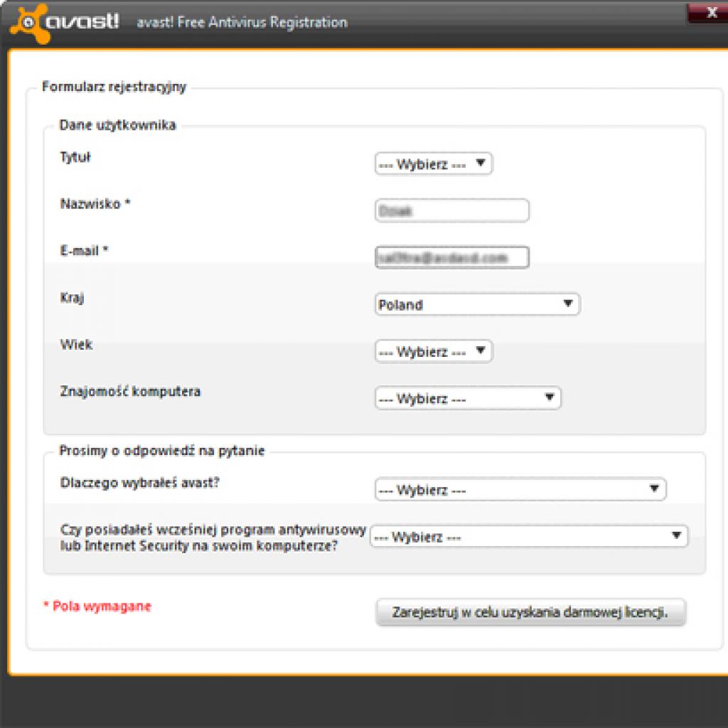Click the "Formularz rejestracyjny" heading
This screenshot has height=728, width=728.
tap(114, 87)
